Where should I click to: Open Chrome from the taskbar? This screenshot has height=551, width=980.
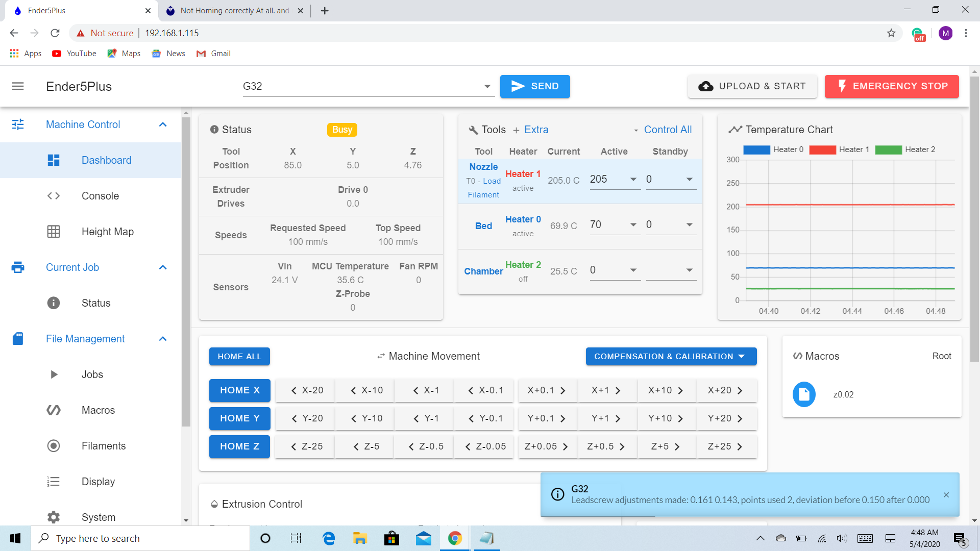(455, 538)
